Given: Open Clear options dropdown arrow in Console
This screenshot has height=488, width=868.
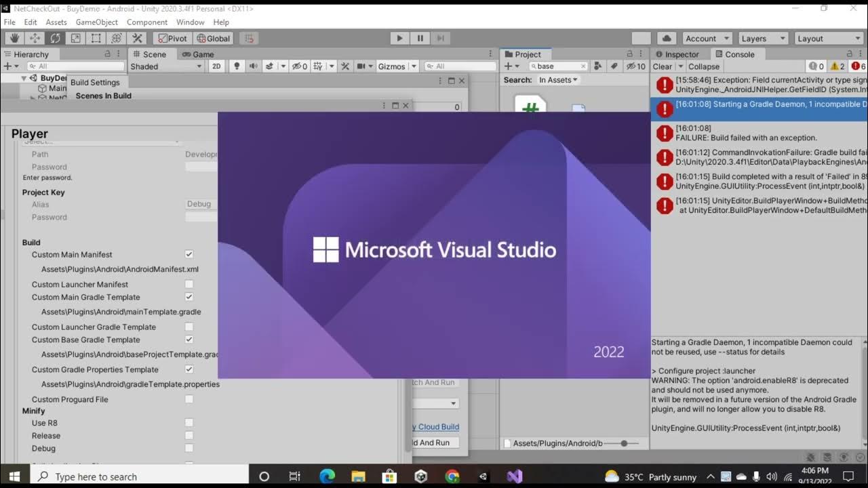Looking at the screenshot, I should [x=680, y=66].
